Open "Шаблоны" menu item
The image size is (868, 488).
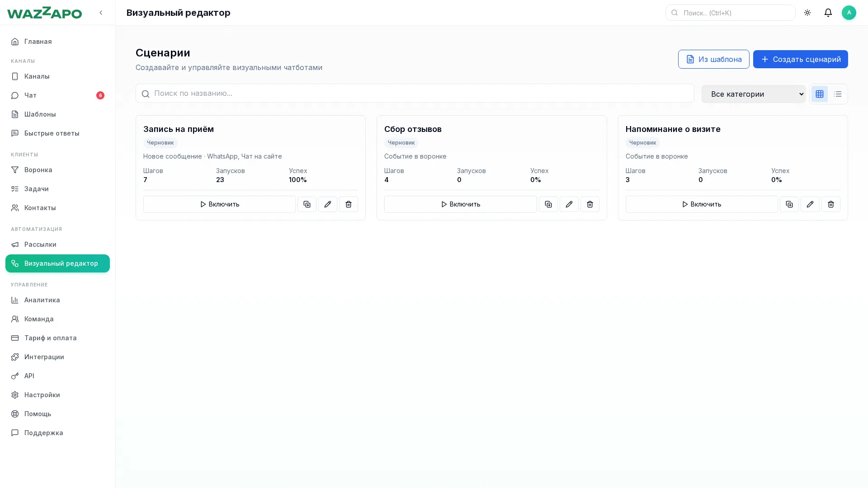(57, 114)
